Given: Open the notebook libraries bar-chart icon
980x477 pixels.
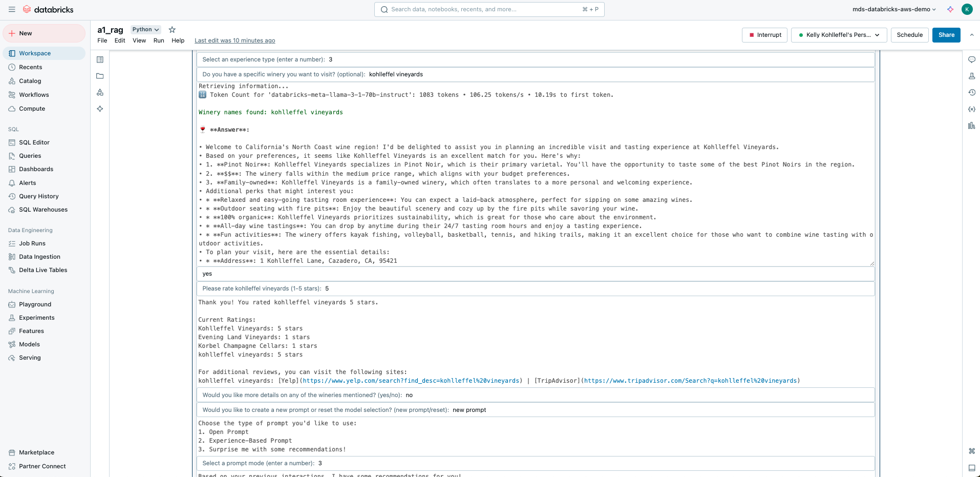Looking at the screenshot, I should tap(971, 126).
